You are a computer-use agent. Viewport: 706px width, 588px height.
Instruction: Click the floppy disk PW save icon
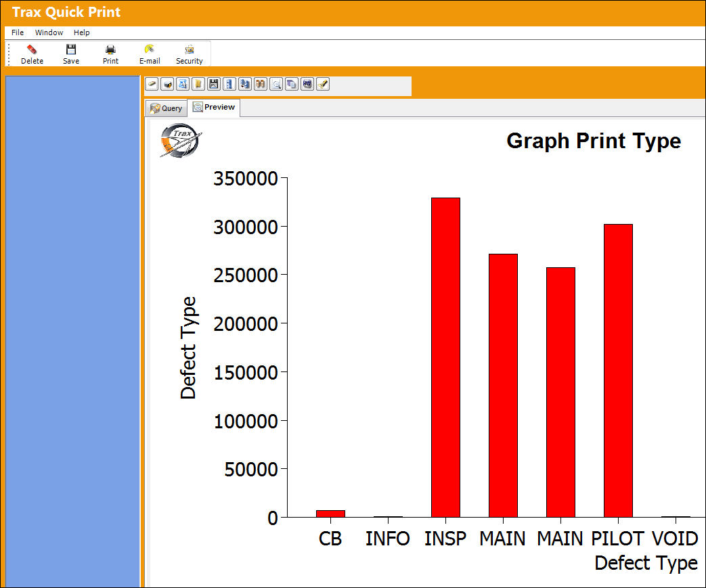click(214, 84)
